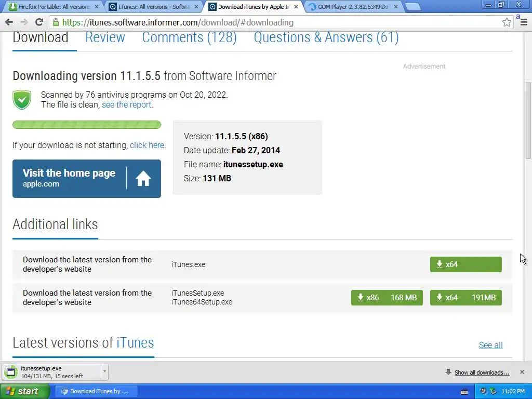532x399 pixels.
Task: Download iTunes.exe with the x64 button
Action: (x=466, y=264)
